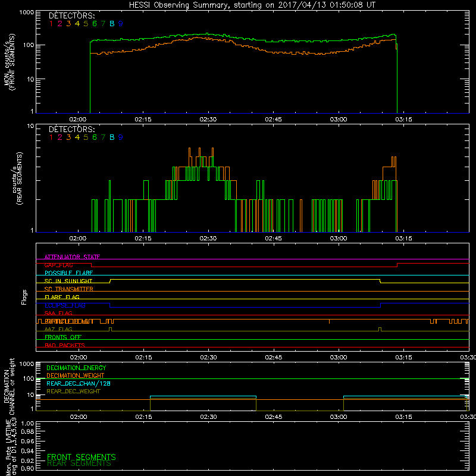The image size is (476, 476).
Task: Click DETECTORS: heading in front segments plot
Action: point(72,16)
